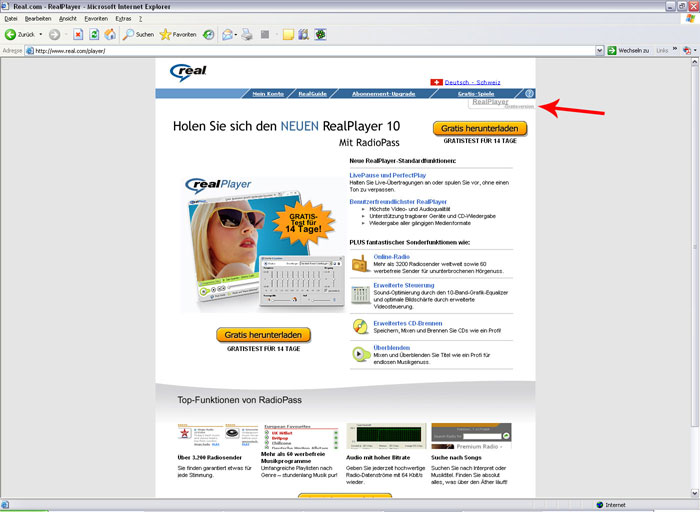The width and height of the screenshot is (700, 512).
Task: Open the Ansicht menu
Action: (68, 19)
